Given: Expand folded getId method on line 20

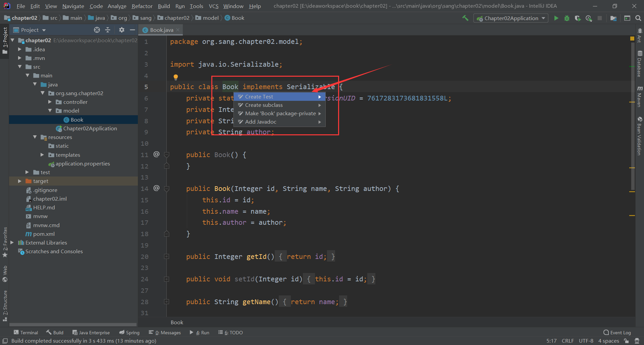Looking at the screenshot, I should [x=166, y=257].
